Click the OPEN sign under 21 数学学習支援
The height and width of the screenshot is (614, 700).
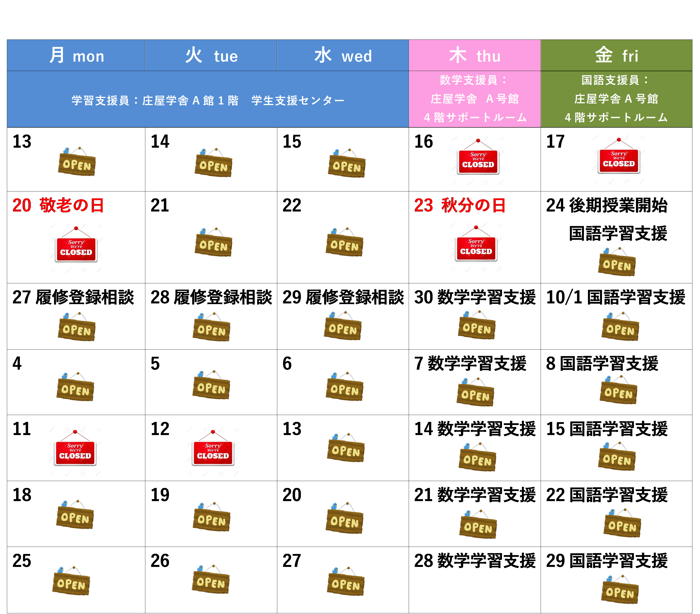[x=478, y=524]
